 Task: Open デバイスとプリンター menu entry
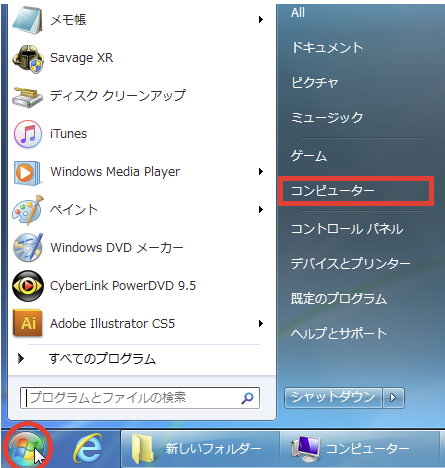click(350, 264)
